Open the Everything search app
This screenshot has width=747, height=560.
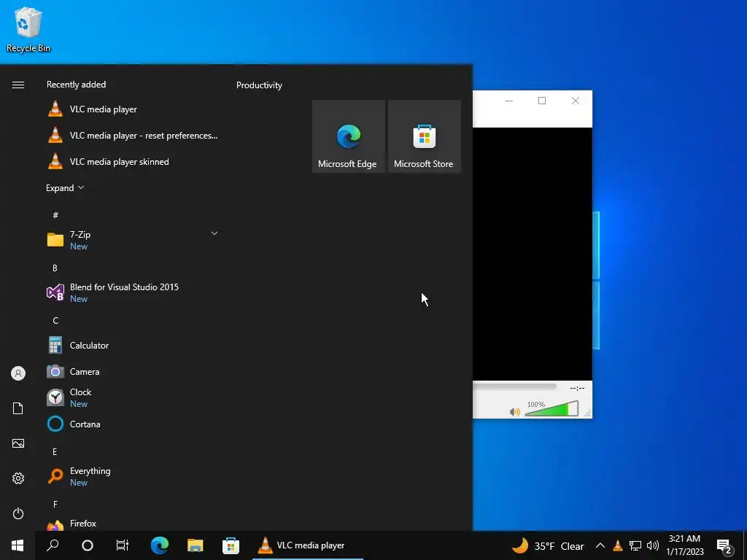click(133, 476)
